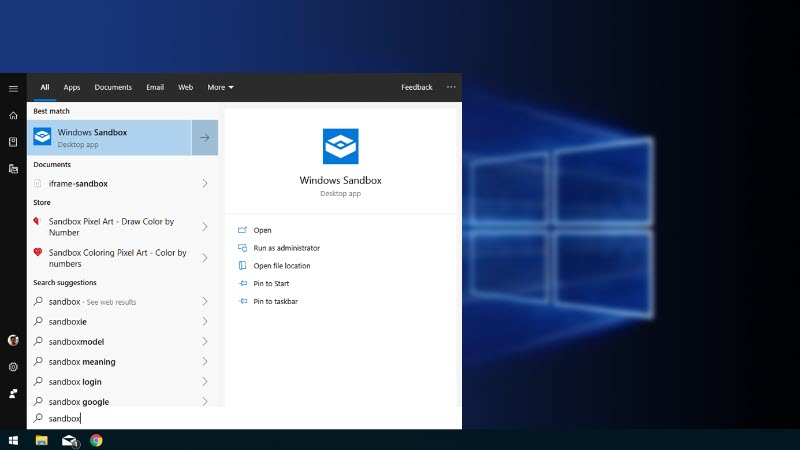Click the iframe-sandbox document icon
This screenshot has height=450, width=800.
pyautogui.click(x=38, y=183)
